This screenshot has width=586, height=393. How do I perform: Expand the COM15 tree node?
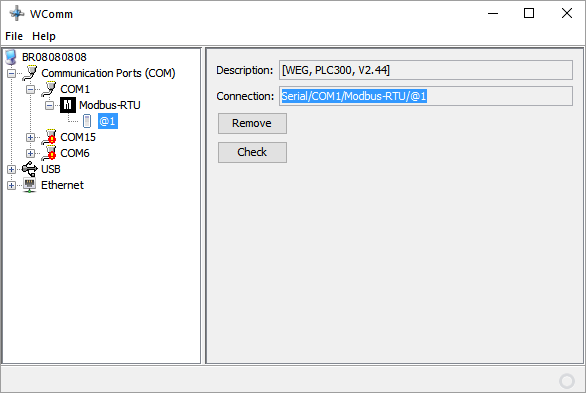30,137
